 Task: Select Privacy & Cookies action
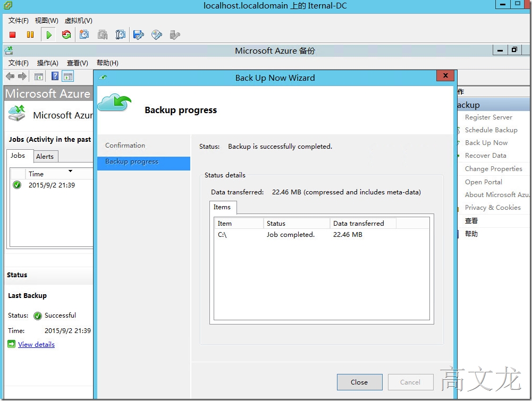click(x=493, y=208)
